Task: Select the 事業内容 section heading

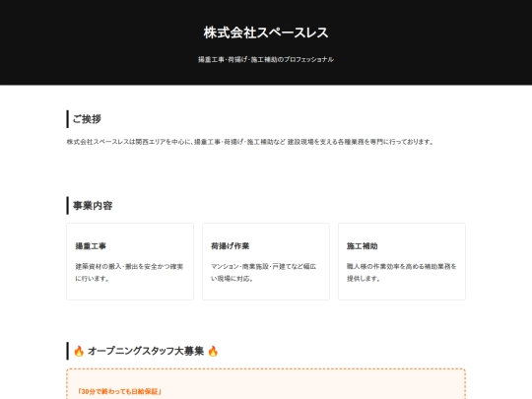Action: [x=93, y=206]
